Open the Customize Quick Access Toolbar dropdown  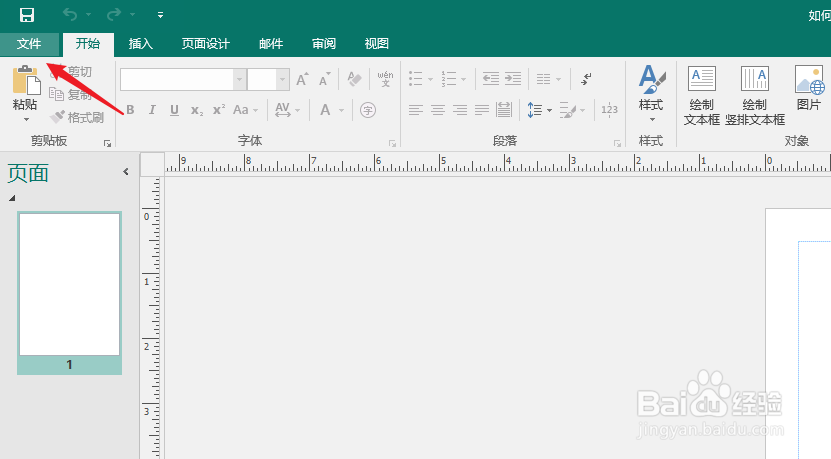click(x=160, y=15)
